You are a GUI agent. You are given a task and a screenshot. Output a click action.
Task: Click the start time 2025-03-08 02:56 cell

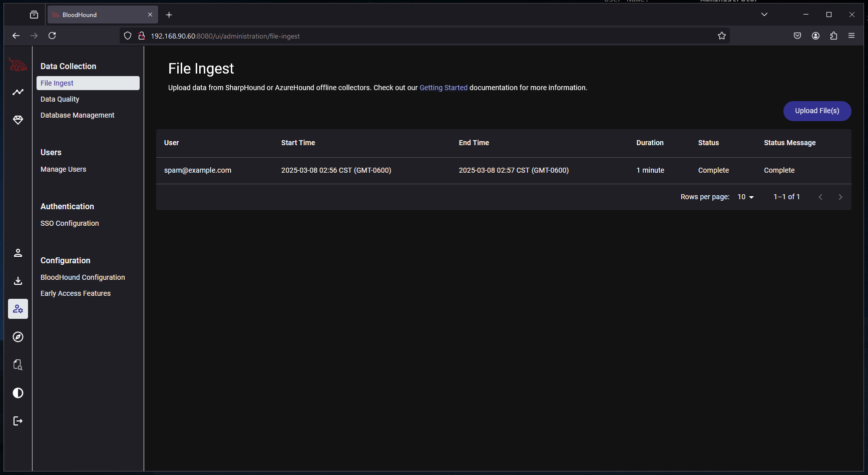(x=336, y=170)
